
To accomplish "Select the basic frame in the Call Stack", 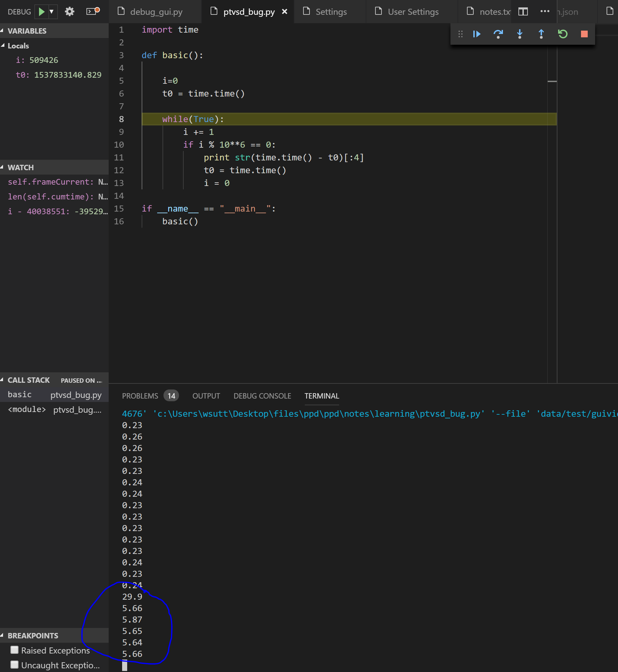I will click(x=20, y=394).
